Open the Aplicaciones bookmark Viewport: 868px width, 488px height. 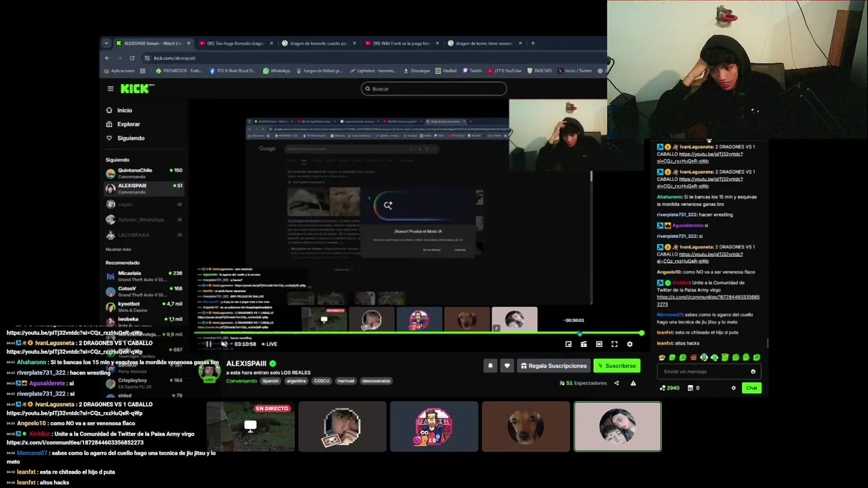pos(119,70)
